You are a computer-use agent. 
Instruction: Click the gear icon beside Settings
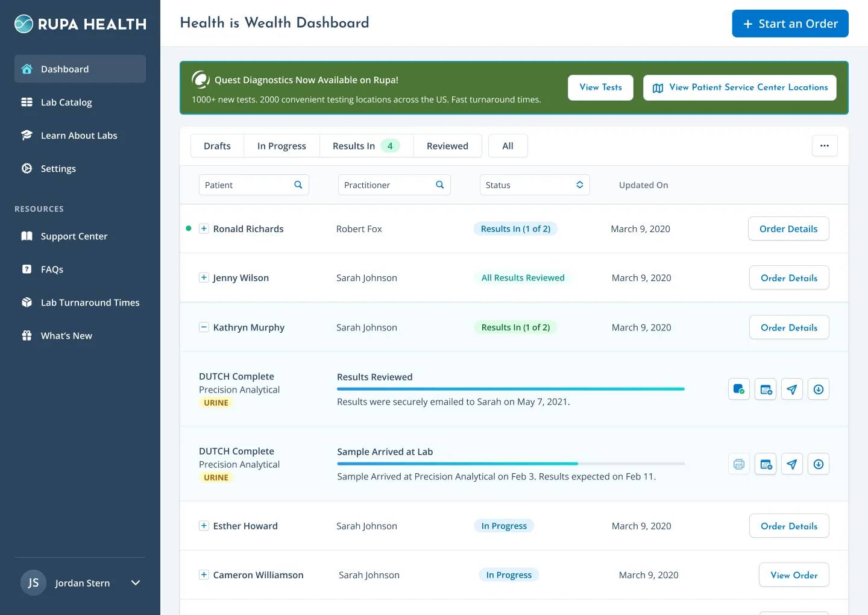[27, 168]
